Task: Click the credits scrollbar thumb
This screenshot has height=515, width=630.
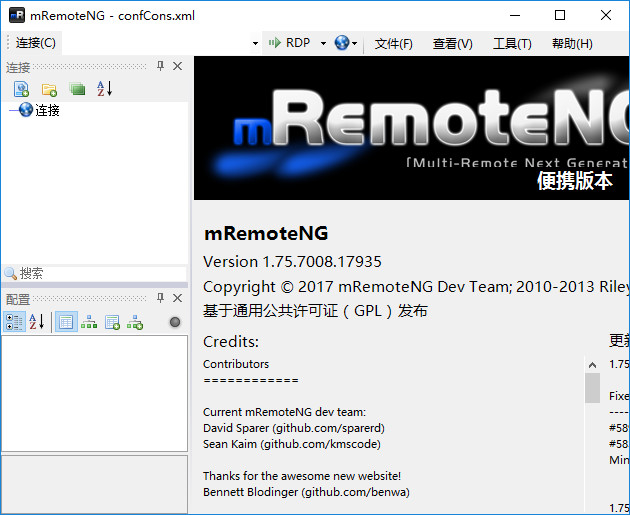Action: coord(592,388)
